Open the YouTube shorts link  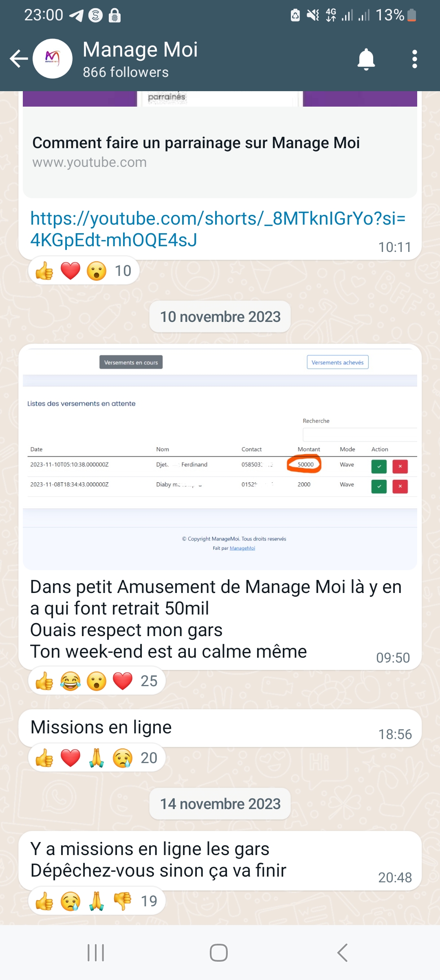(218, 229)
